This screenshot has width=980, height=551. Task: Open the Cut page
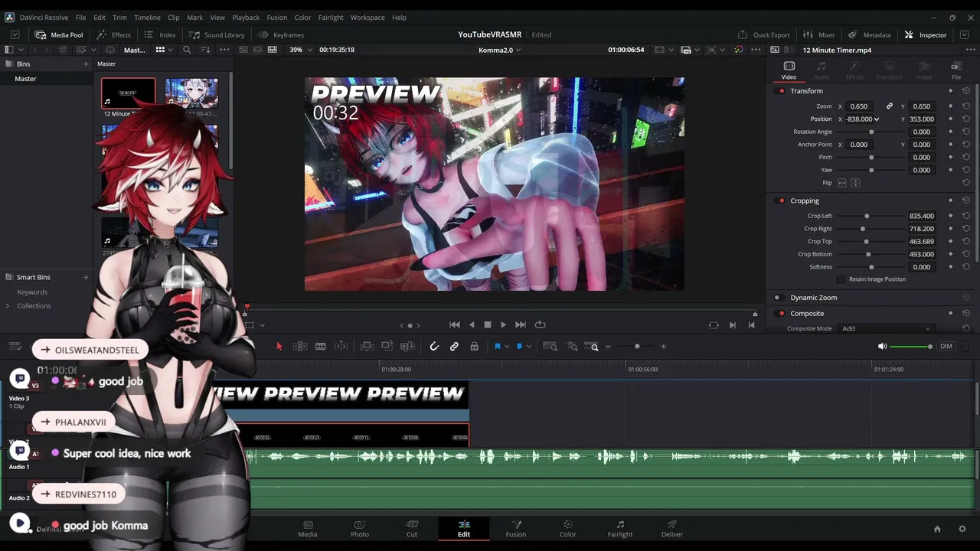(x=412, y=529)
